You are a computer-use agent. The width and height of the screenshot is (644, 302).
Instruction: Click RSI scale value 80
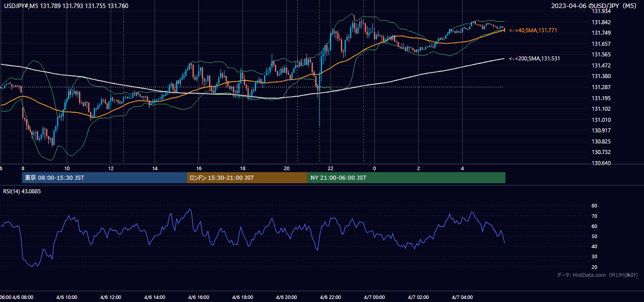click(x=594, y=206)
